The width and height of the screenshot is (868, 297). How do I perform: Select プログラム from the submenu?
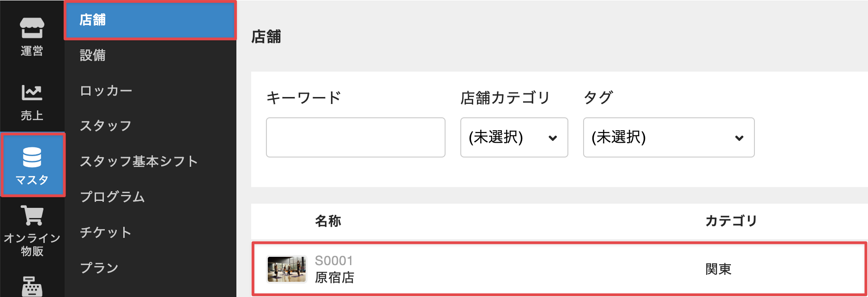click(113, 197)
